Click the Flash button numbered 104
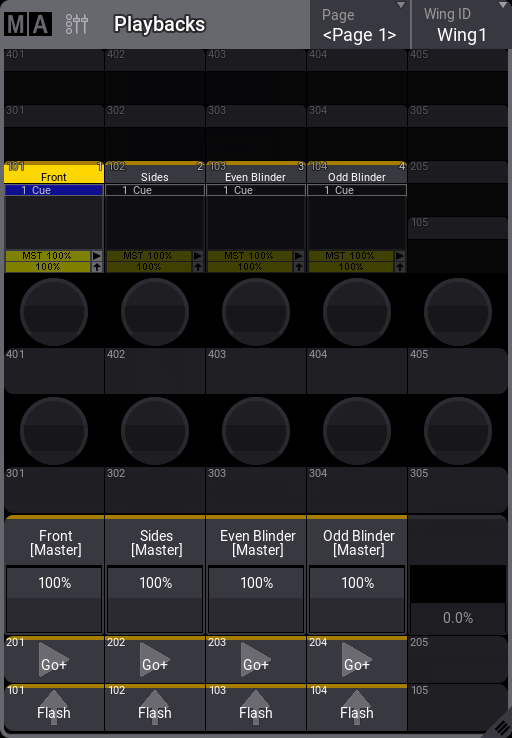 tap(357, 707)
